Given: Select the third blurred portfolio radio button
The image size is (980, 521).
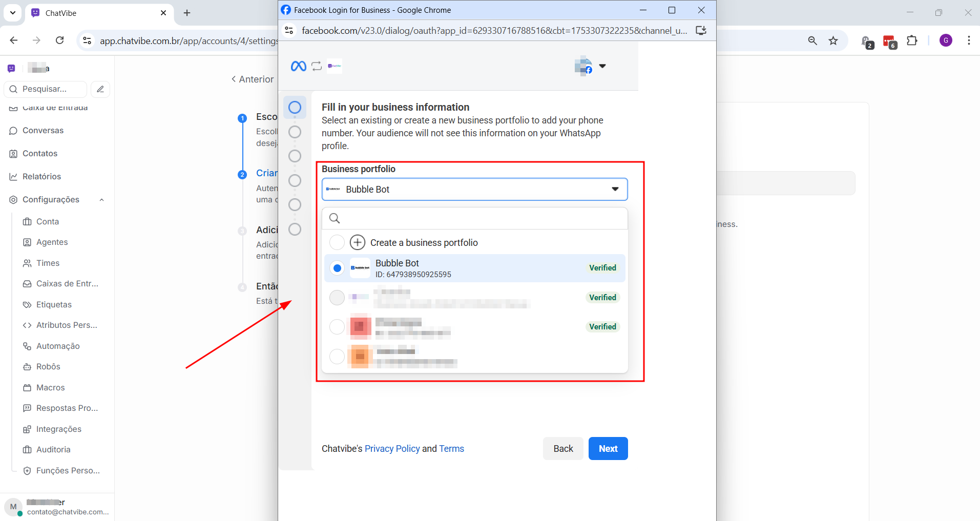Looking at the screenshot, I should click(x=337, y=298).
